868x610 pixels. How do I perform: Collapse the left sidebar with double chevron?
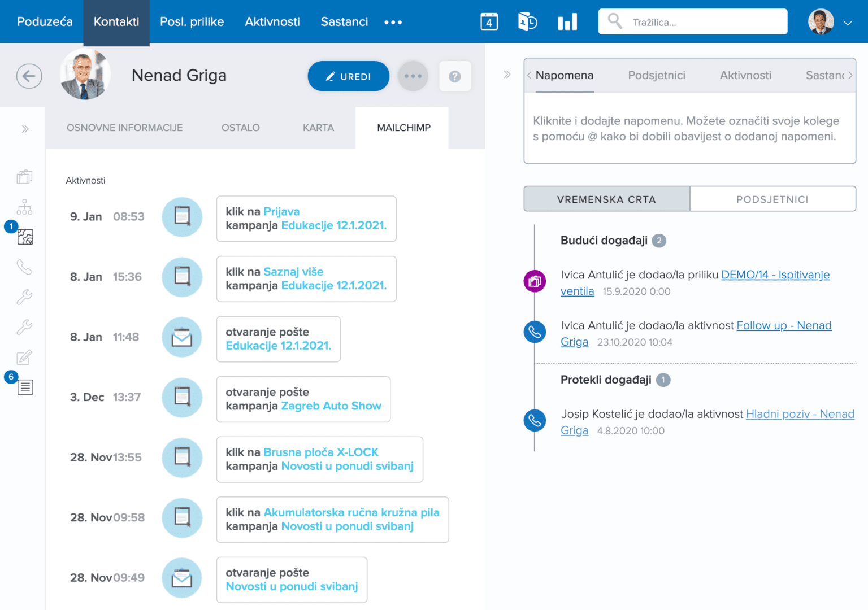tap(24, 128)
